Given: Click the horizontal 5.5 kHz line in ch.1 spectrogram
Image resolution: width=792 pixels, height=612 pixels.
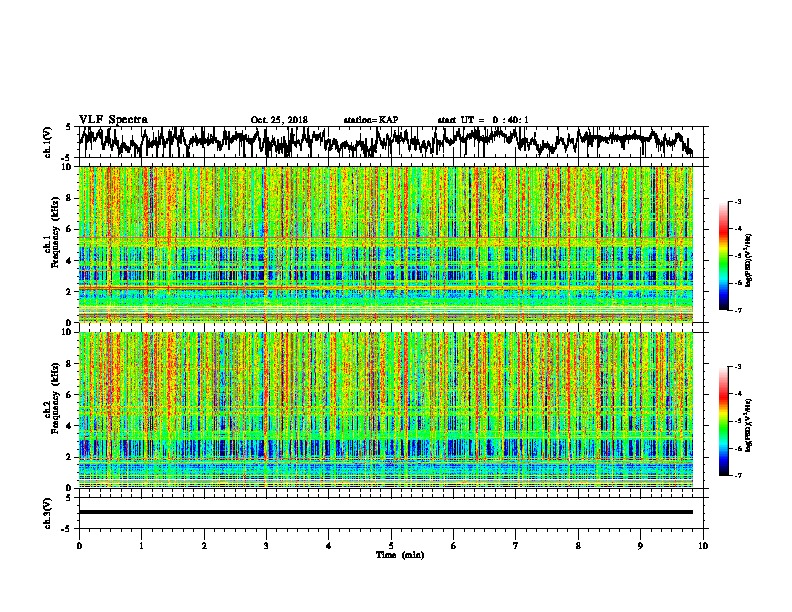Looking at the screenshot, I should point(386,237).
